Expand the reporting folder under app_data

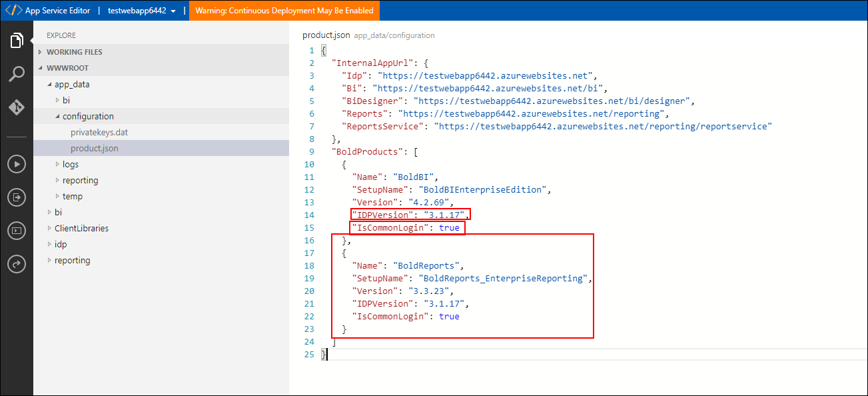coord(161,180)
